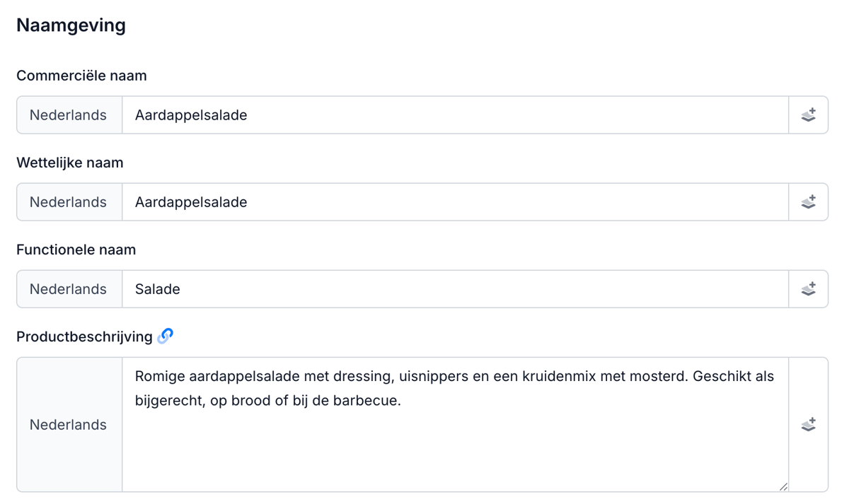Viewport: 849px width, 504px height.
Task: Click the add-language icon beside Wettelijke naam
Action: point(808,201)
